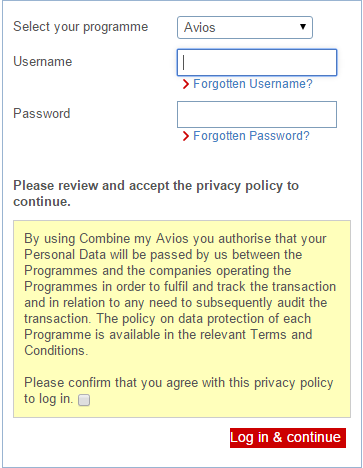The image size is (363, 468).
Task: Click the red chevron beside Forgotten Password
Action: [x=186, y=136]
